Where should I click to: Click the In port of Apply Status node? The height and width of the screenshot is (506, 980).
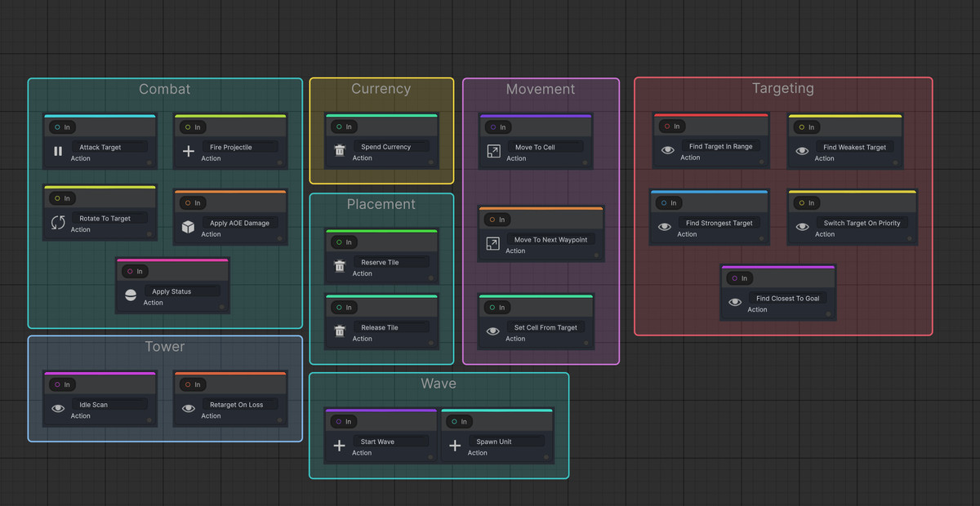point(134,272)
